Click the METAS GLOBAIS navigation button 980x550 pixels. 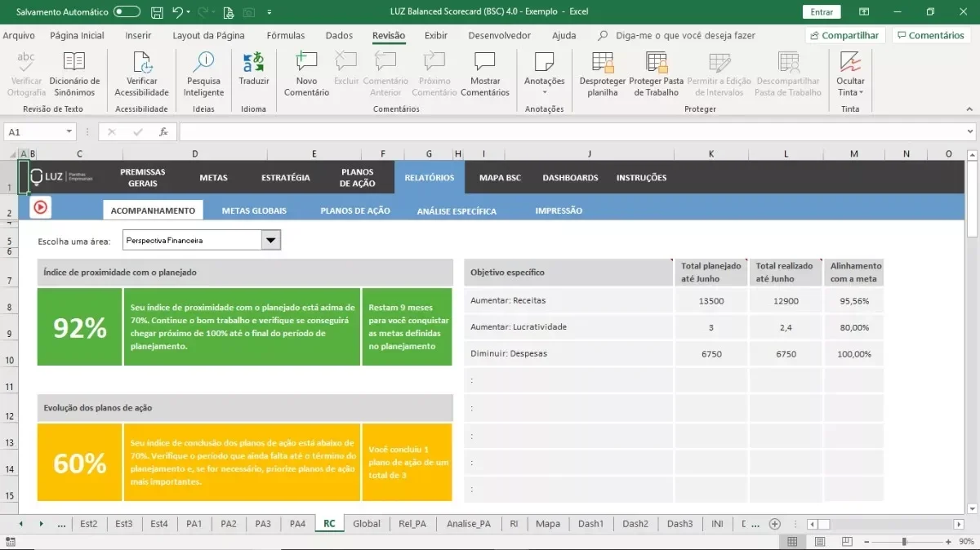254,211
